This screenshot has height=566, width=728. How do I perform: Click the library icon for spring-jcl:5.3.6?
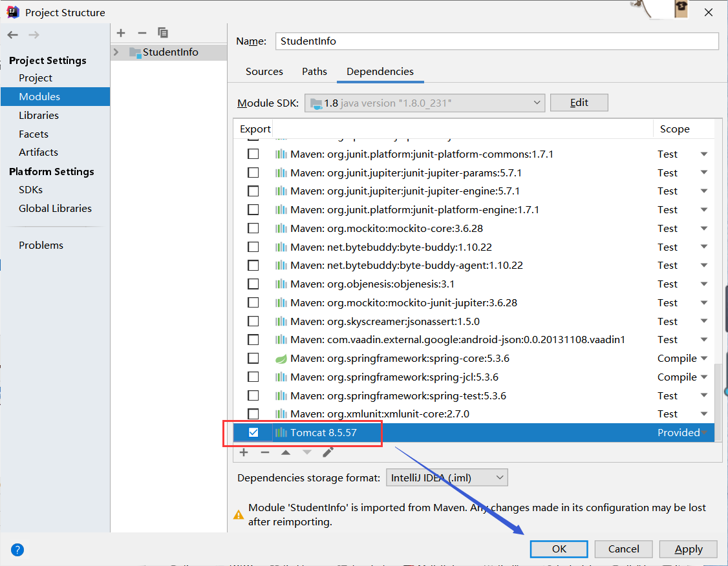(x=281, y=377)
